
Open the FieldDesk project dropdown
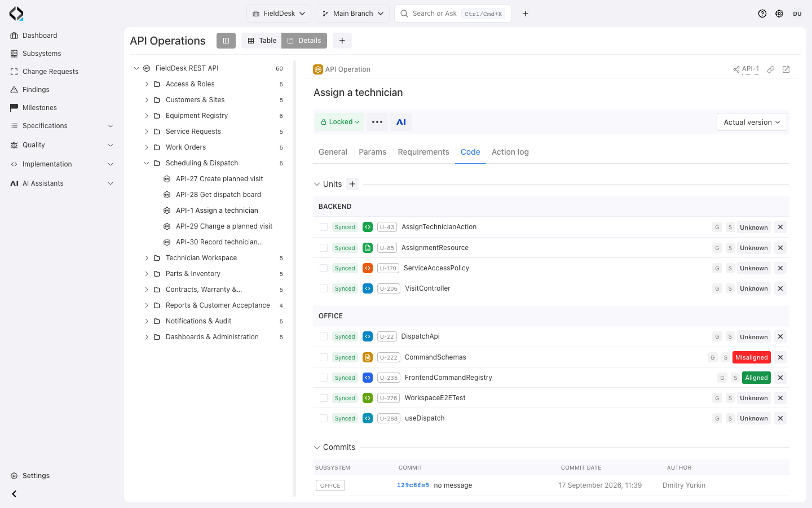point(279,14)
